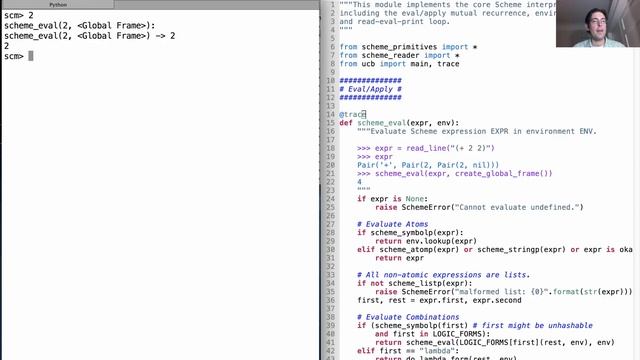Click the '# Eval/Apply #' comment line
This screenshot has height=360, width=640.
[x=370, y=89]
